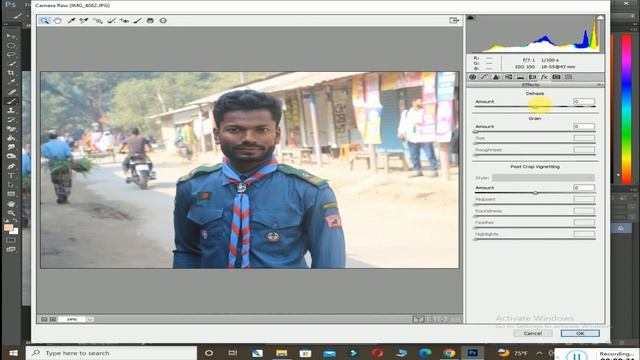Click the Vignetting Amount value field
Viewport: 640px width, 360px height.
[x=584, y=187]
